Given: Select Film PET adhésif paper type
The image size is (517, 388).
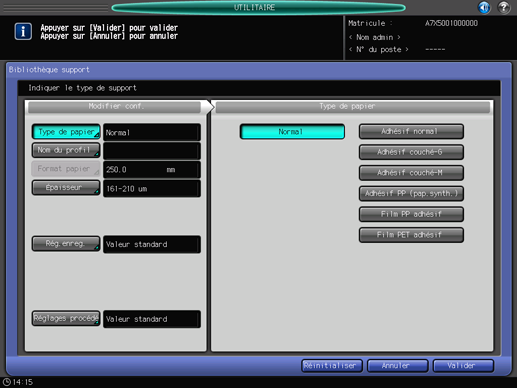Looking at the screenshot, I should tap(411, 235).
